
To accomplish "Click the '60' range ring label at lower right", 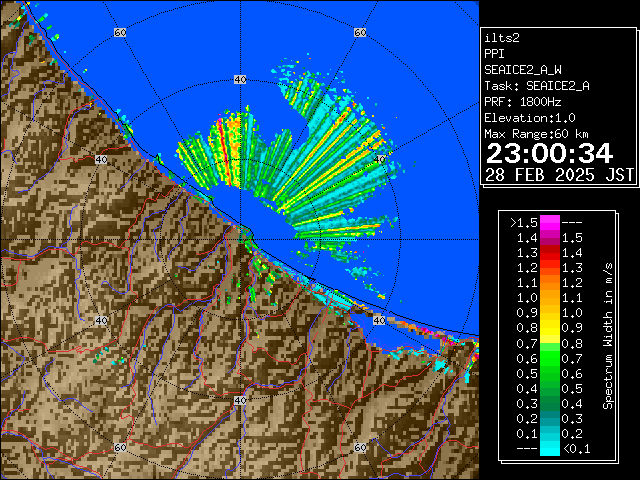I will (x=360, y=448).
